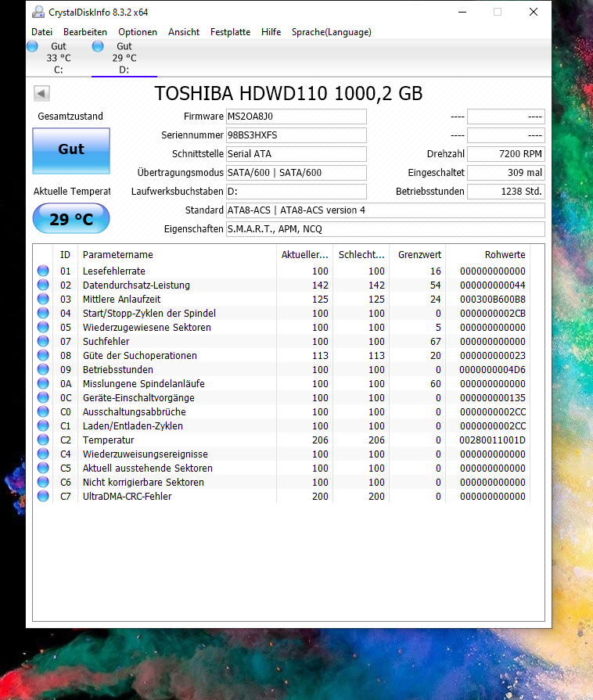Click the Eingeschaltet value 309 mal
This screenshot has height=700, width=593.
506,173
